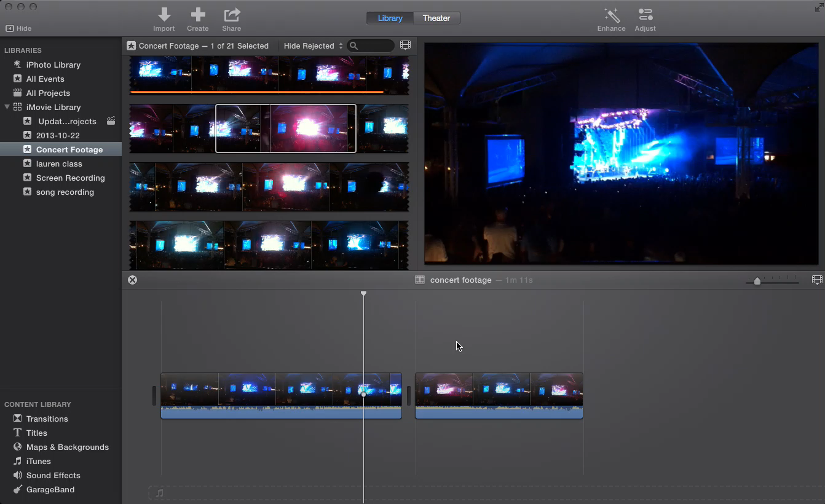Click the first browser filmstrip row with the orange bar
The width and height of the screenshot is (825, 504).
(269, 75)
